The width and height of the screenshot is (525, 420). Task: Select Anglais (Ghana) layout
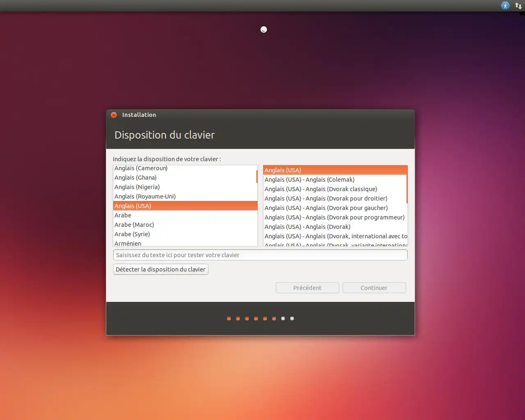185,178
